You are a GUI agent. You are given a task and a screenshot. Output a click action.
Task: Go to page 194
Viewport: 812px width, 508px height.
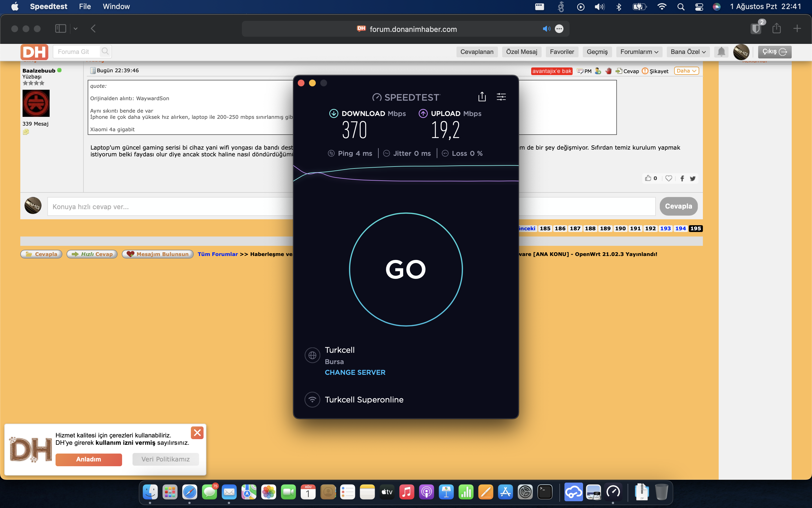point(680,229)
